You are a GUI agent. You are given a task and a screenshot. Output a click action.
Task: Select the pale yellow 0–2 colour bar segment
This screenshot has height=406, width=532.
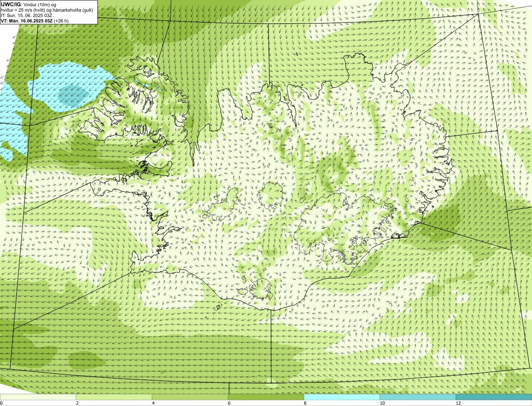(38, 397)
